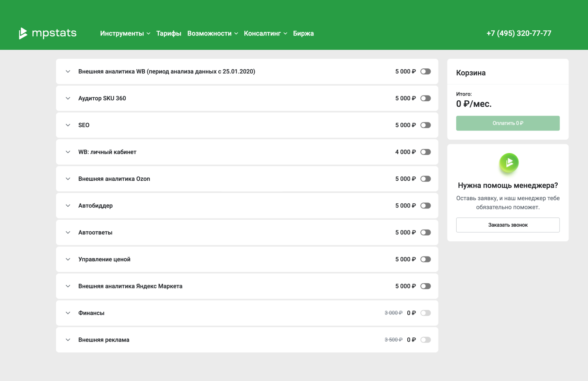Expand the Внешняя аналитика Яндекс Маркета chevron
This screenshot has width=588, height=381.
click(68, 286)
